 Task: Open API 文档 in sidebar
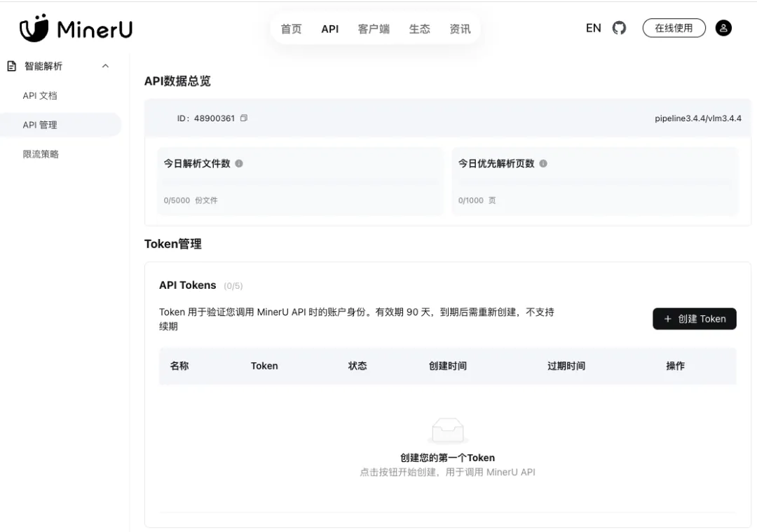point(39,95)
